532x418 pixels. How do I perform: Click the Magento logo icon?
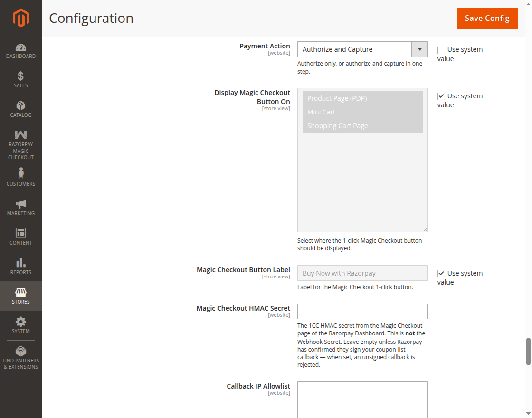[21, 18]
